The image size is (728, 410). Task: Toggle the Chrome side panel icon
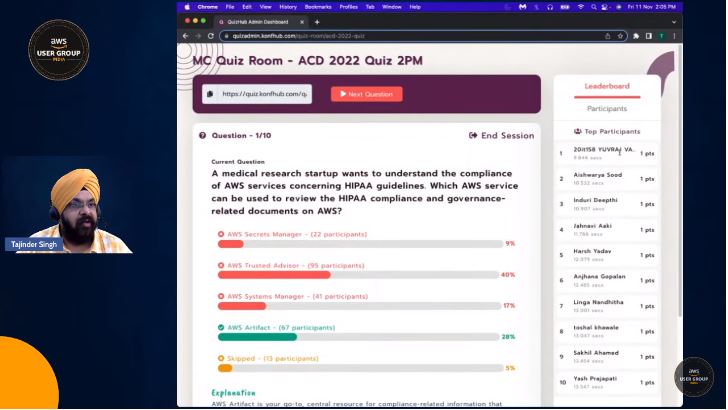(x=649, y=36)
